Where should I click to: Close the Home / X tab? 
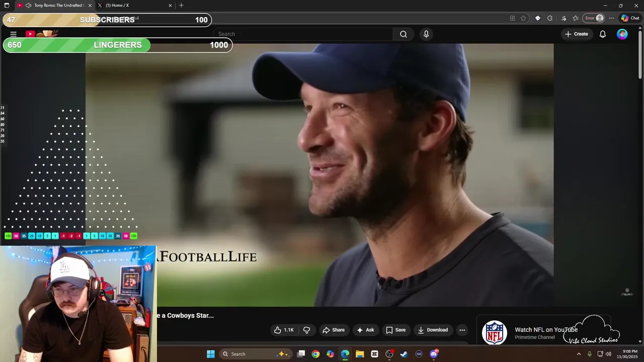point(170,6)
